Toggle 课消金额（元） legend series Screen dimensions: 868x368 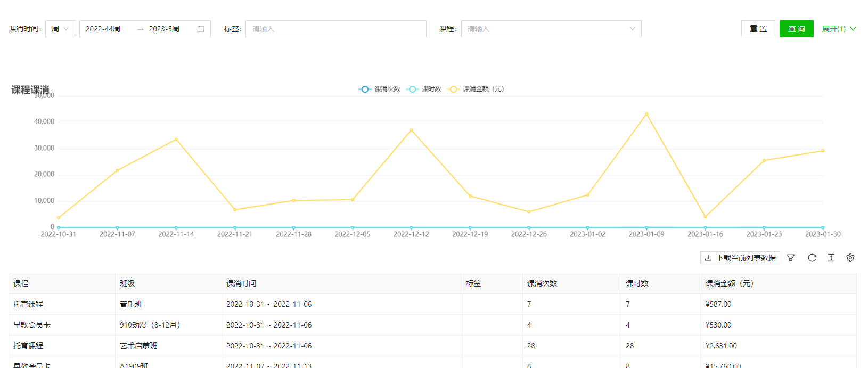click(476, 89)
